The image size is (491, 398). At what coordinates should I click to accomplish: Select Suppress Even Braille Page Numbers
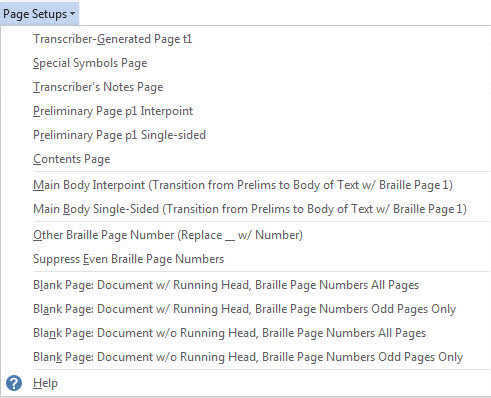coord(128,259)
